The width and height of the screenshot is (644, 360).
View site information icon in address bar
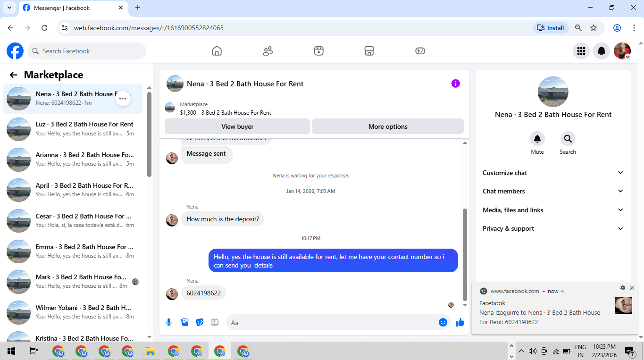(x=65, y=28)
